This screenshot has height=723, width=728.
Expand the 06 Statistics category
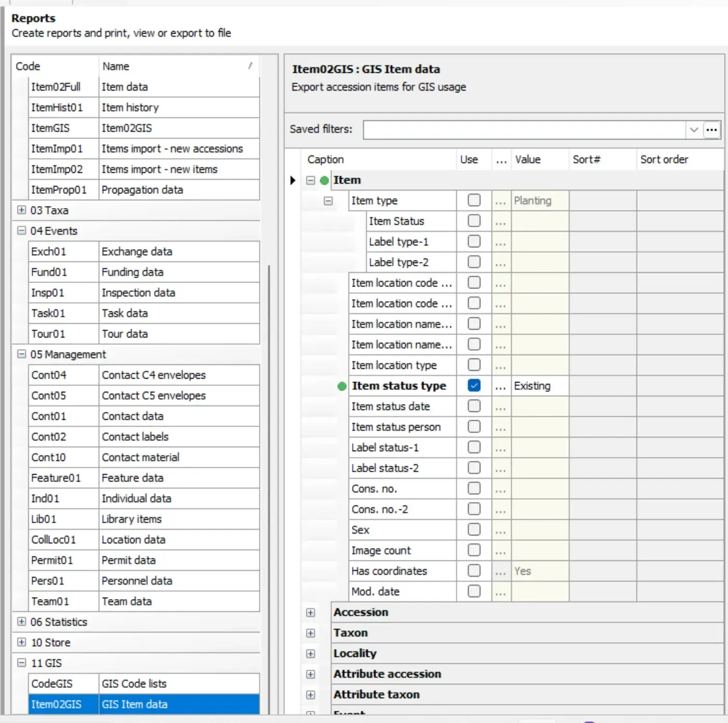pyautogui.click(x=21, y=622)
